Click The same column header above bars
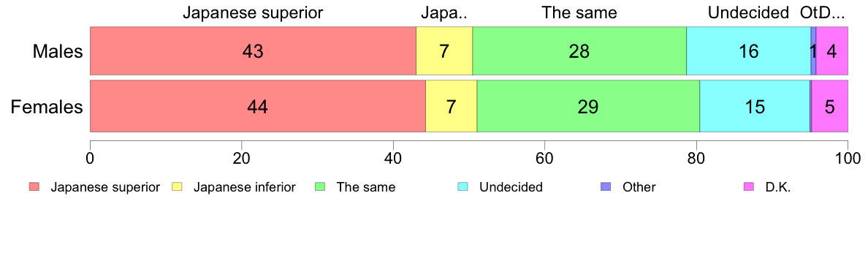The image size is (868, 269). pos(579,12)
